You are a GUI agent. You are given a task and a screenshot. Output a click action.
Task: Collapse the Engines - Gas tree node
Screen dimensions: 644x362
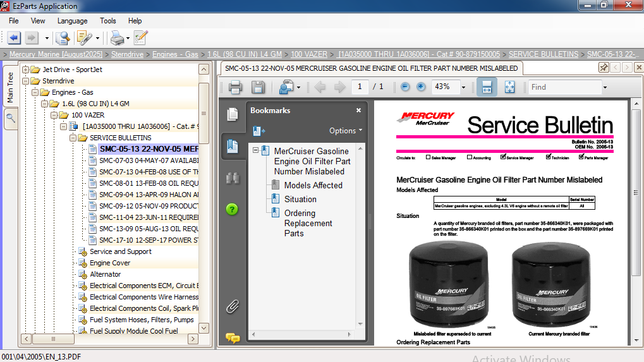point(35,92)
